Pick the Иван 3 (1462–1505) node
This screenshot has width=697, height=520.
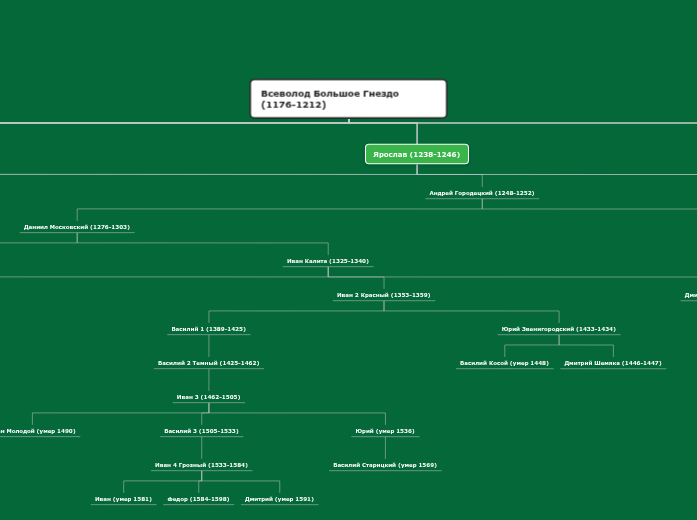point(208,397)
